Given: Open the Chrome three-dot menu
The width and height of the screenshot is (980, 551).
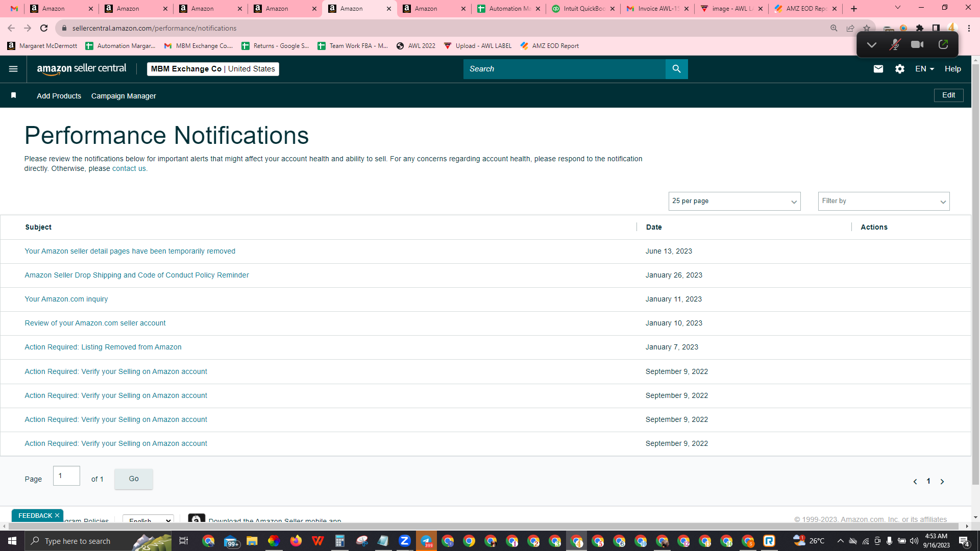Looking at the screenshot, I should [x=969, y=28].
